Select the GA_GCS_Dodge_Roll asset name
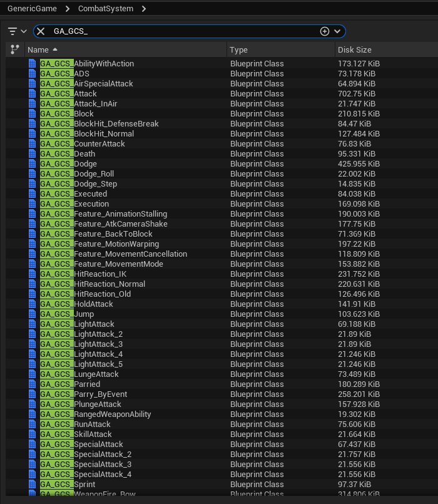 coord(77,174)
